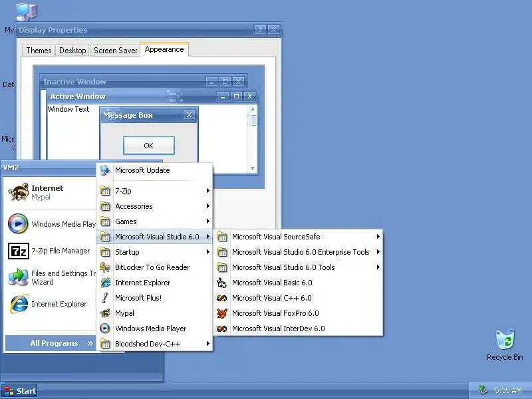This screenshot has width=532, height=399.
Task: Launch Microsoft Visual C++ 6.0 from menu
Action: click(x=299, y=298)
